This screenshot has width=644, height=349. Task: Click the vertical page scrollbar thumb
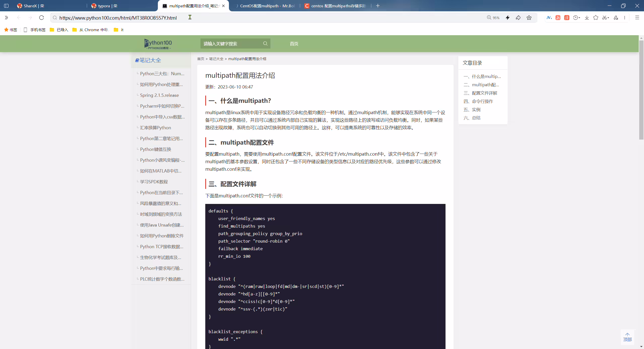click(x=641, y=90)
